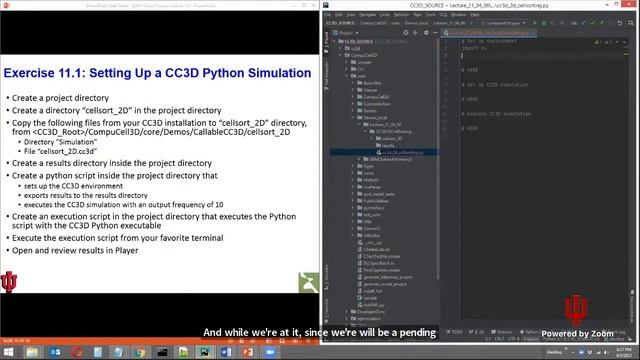The height and width of the screenshot is (360, 640).
Task: Select cc3d_2d_cellsorting.py in the project tree
Action: coord(402,152)
